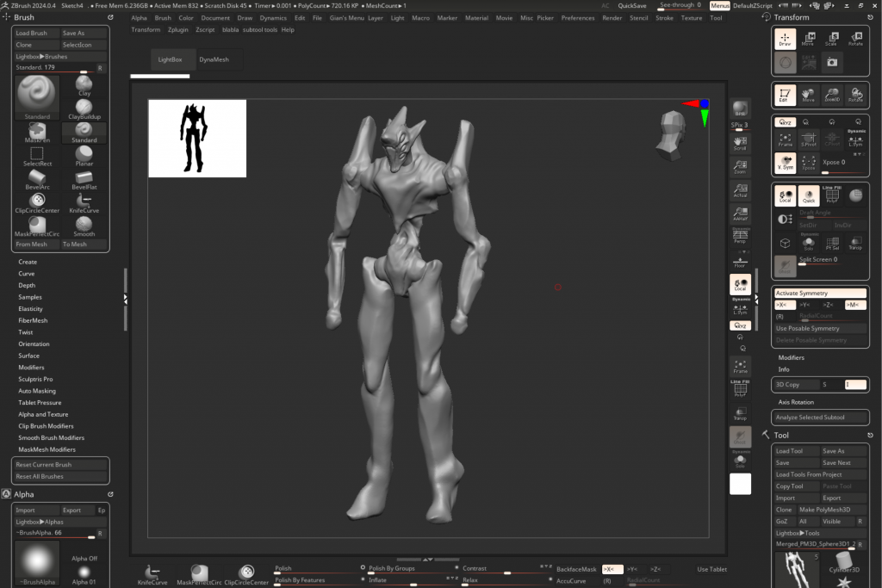Screen dimensions: 882x588
Task: Toggle Edit mode in Transform palette
Action: 785,95
